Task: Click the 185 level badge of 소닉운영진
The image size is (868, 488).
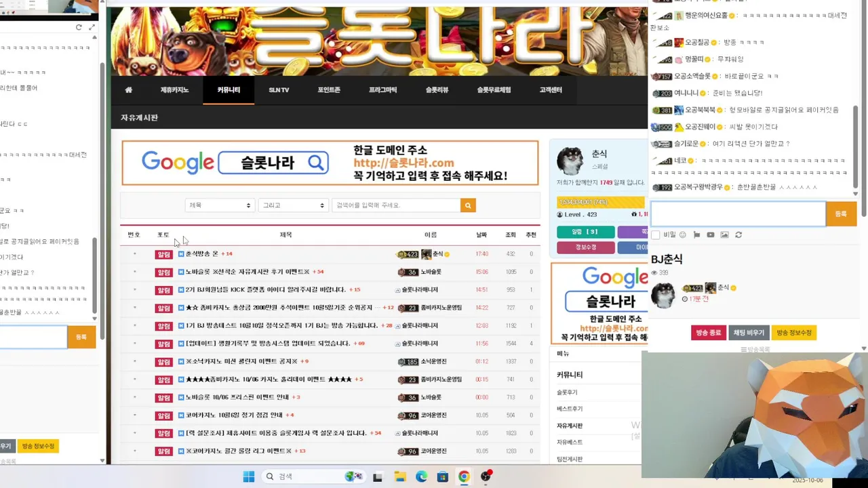Action: coord(408,362)
